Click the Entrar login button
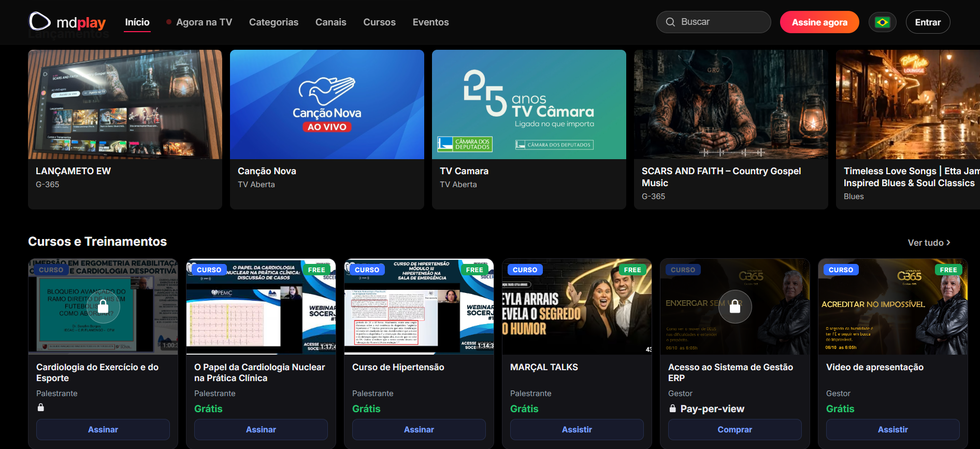The image size is (980, 449). pyautogui.click(x=928, y=22)
